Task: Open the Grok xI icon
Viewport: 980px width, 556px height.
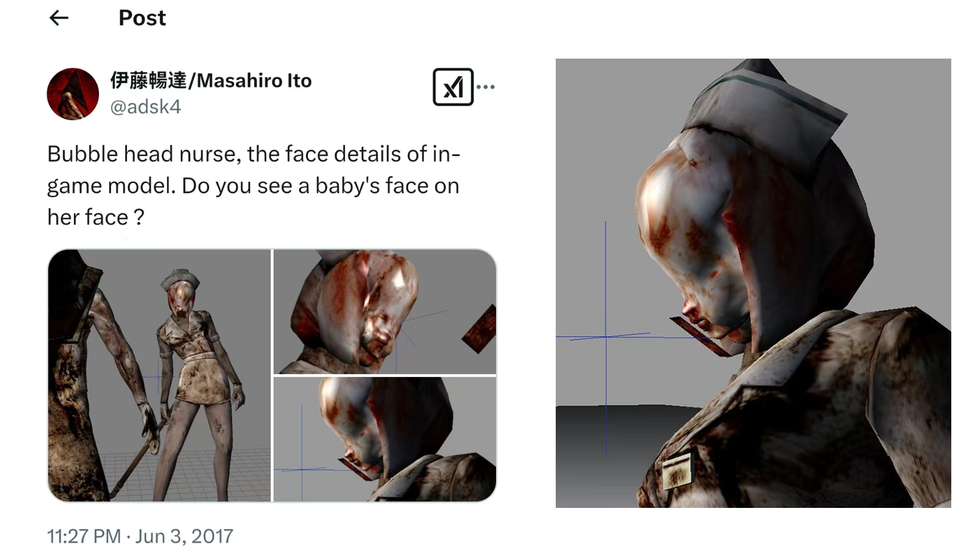Action: tap(453, 87)
